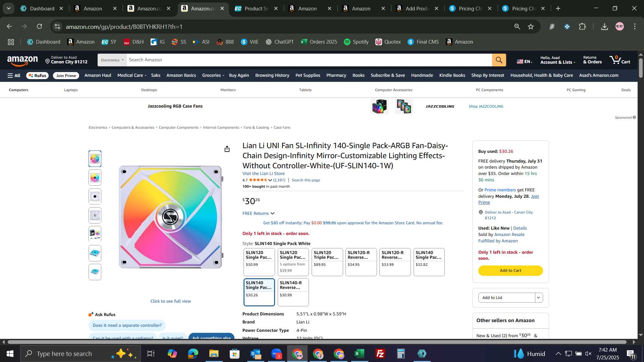Select SLIN140-R Reverse $30.99 style
Viewport: 644px width, 362px height.
293,292
